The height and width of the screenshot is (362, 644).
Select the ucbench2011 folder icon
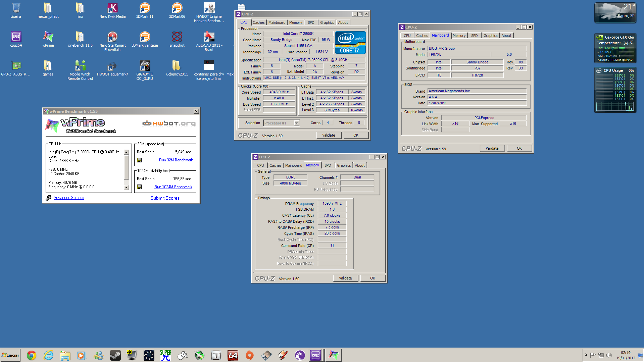(x=177, y=68)
